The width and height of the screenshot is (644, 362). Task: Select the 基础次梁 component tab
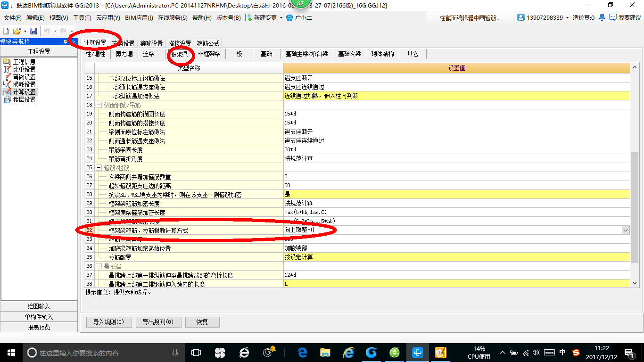349,54
